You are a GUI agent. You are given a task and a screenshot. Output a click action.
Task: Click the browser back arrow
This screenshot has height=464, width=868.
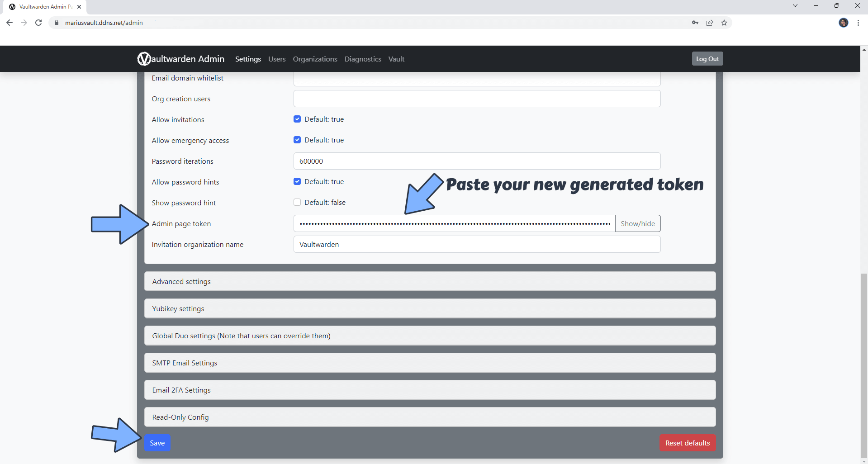click(x=9, y=23)
